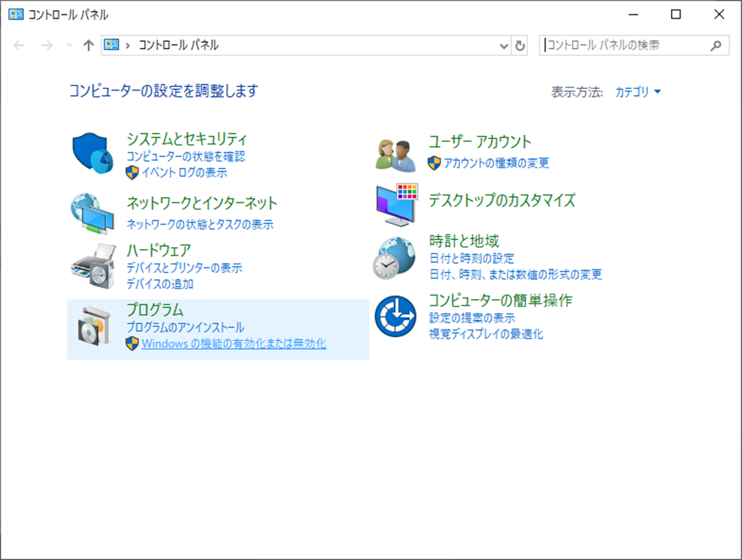Click the Ease of Access icon
This screenshot has width=742, height=560.
[396, 317]
